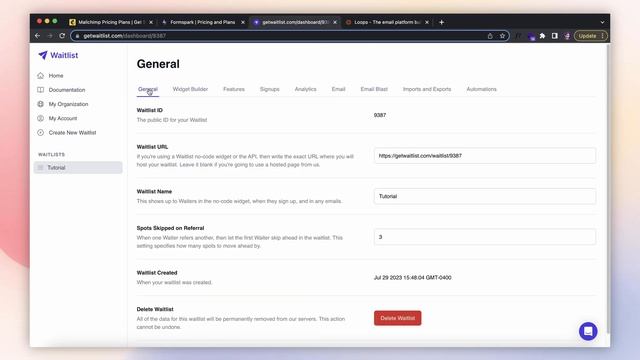Image resolution: width=640 pixels, height=360 pixels.
Task: Switch to the Loops email platform tab
Action: point(387,22)
